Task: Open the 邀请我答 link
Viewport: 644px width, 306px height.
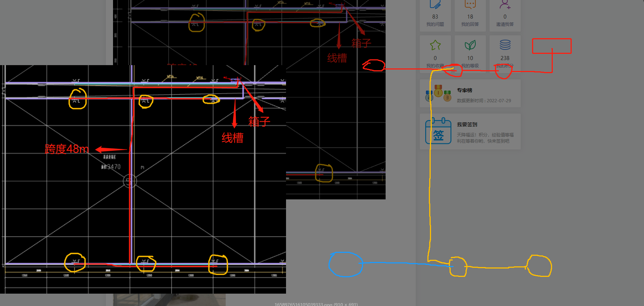Action: (505, 24)
